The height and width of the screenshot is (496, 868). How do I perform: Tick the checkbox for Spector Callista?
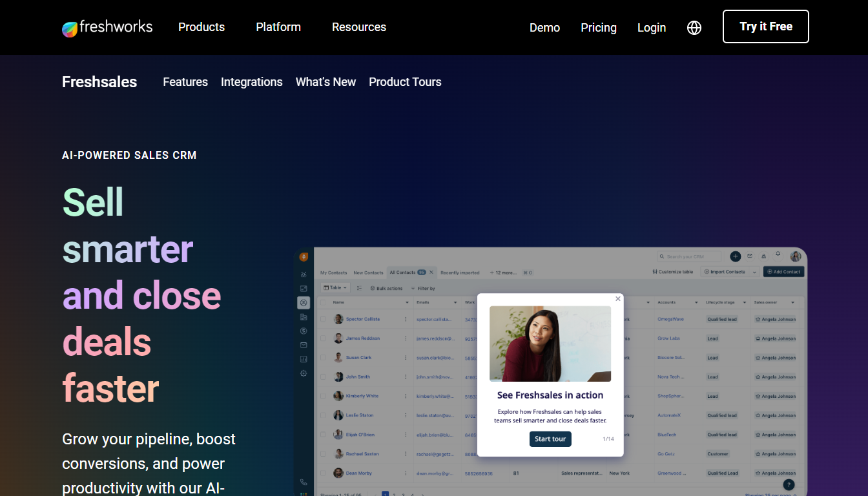coord(324,319)
